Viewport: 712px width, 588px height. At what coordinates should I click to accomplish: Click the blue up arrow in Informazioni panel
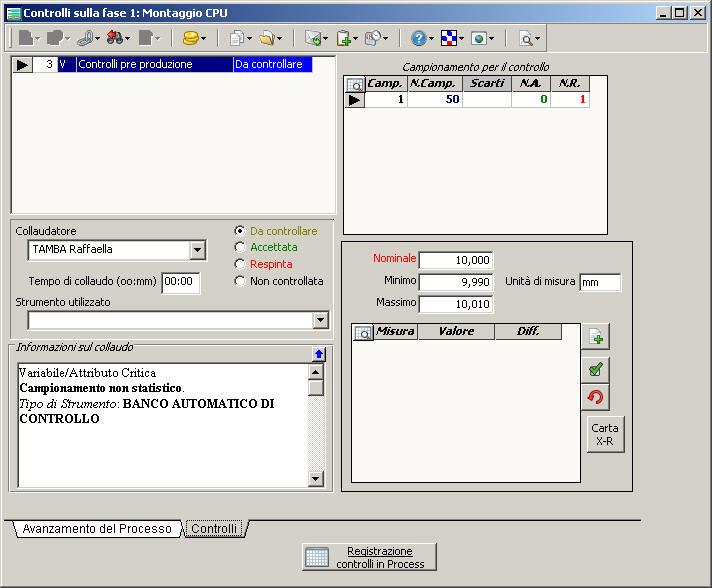pyautogui.click(x=318, y=354)
